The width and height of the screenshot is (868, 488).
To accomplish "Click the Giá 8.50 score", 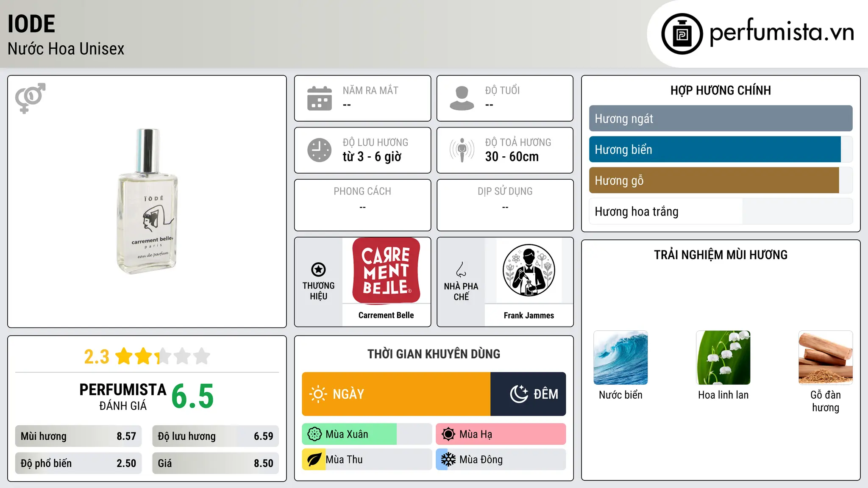I will pyautogui.click(x=215, y=463).
